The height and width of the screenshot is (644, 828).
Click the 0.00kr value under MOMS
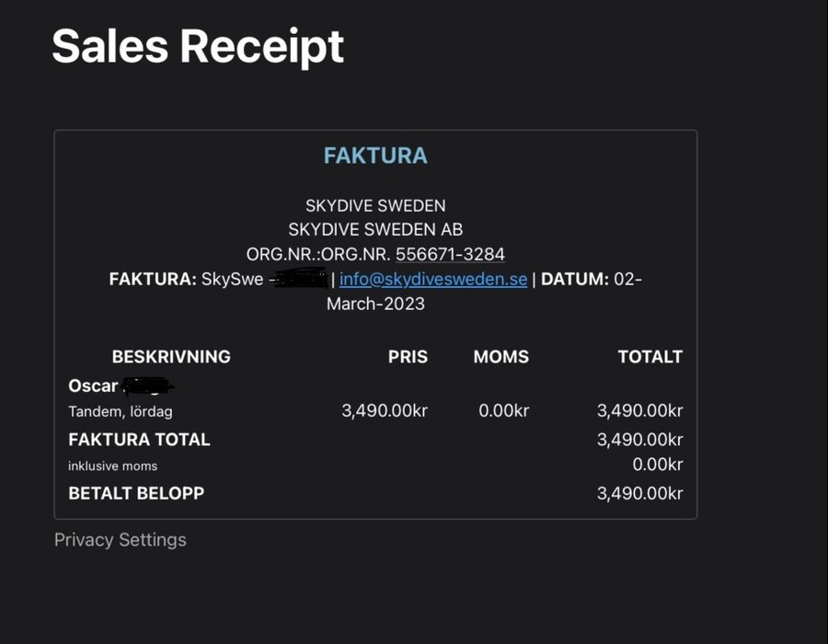[x=503, y=411]
